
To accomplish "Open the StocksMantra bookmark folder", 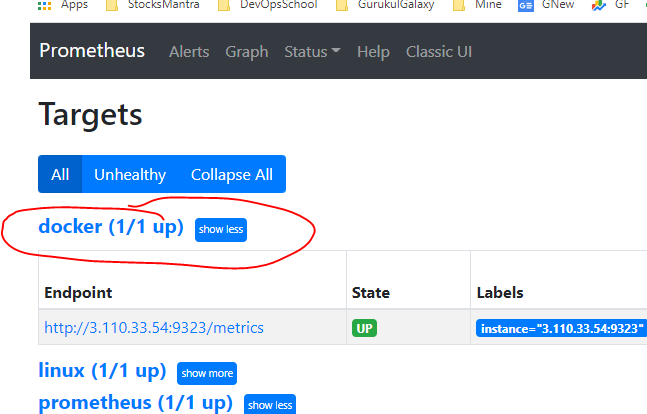I will point(153,5).
